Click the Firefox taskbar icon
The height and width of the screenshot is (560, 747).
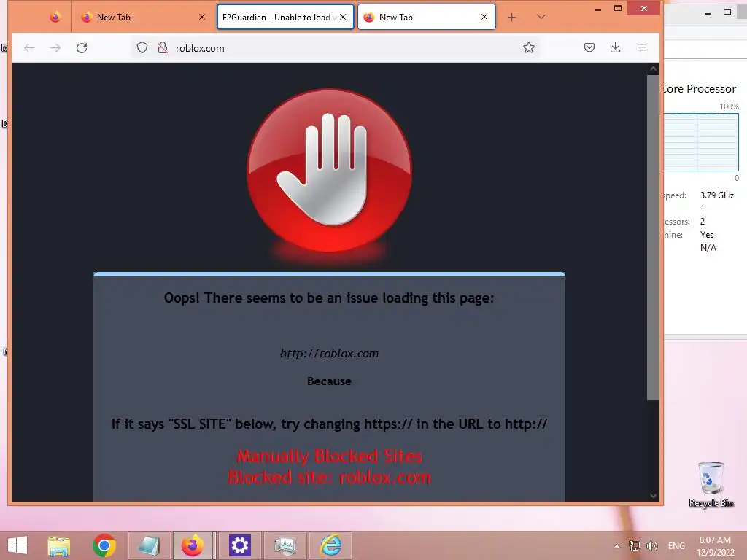coord(193,545)
